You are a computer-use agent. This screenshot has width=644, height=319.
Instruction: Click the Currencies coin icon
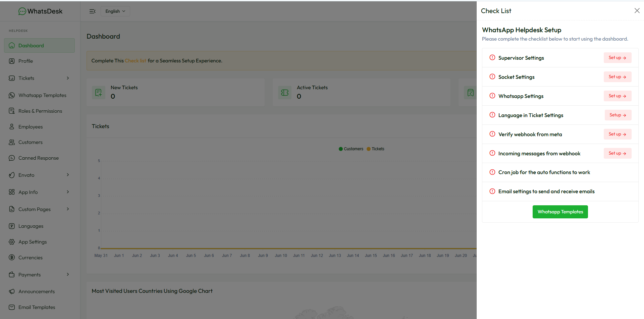12,258
